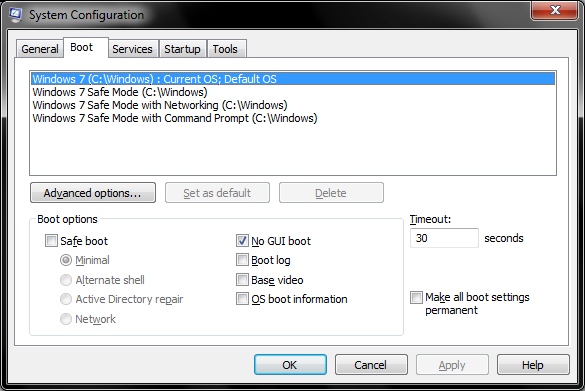Switch to the General tab

coord(40,49)
